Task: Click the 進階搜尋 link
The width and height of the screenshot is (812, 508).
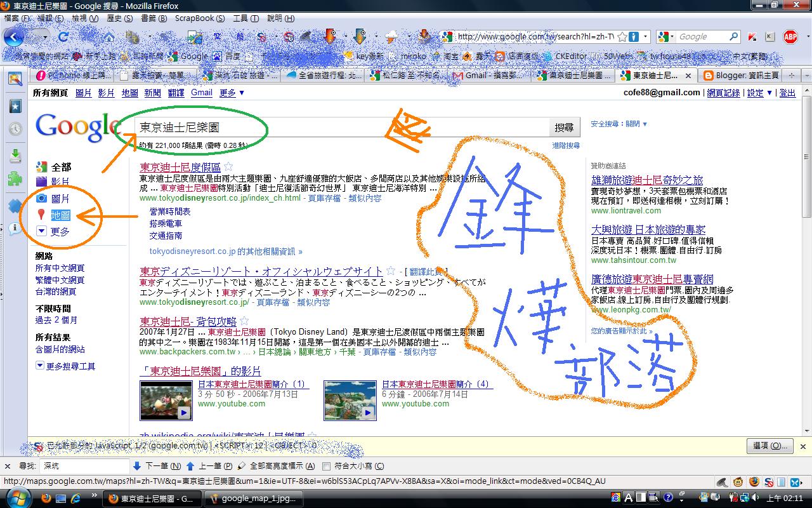Action: (x=566, y=145)
